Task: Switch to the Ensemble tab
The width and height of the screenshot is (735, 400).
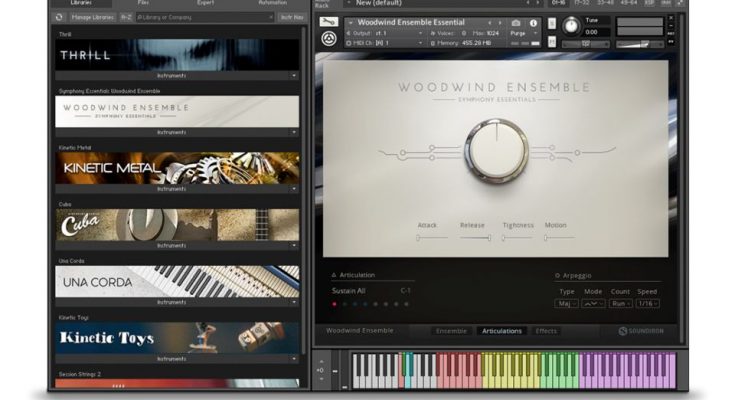Action: pyautogui.click(x=451, y=331)
